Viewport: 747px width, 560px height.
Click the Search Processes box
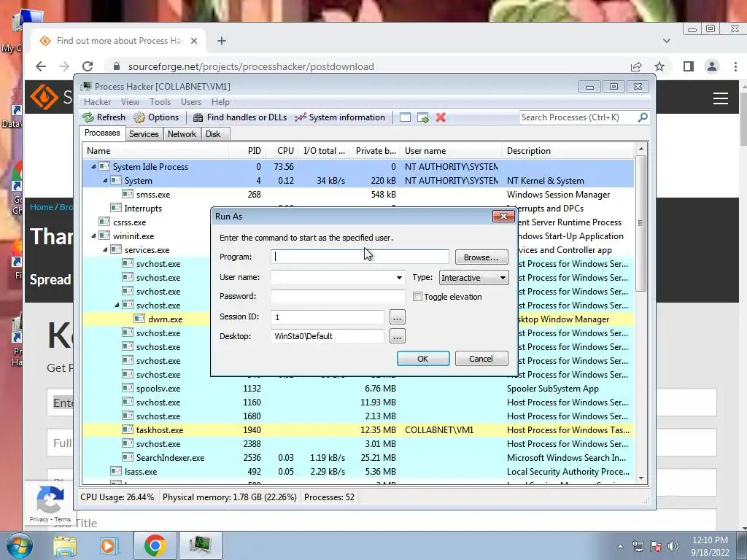[578, 117]
